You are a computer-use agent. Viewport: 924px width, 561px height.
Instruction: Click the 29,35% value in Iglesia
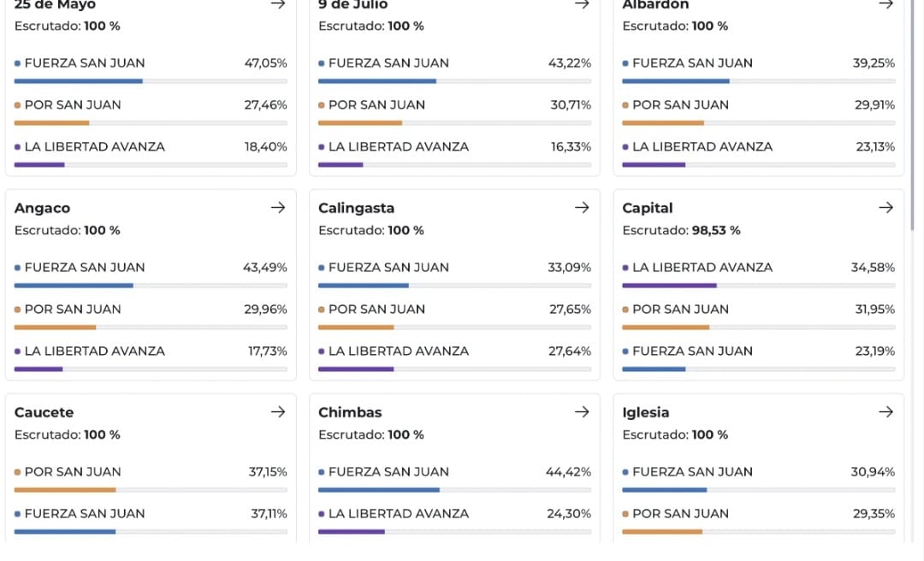tap(874, 514)
